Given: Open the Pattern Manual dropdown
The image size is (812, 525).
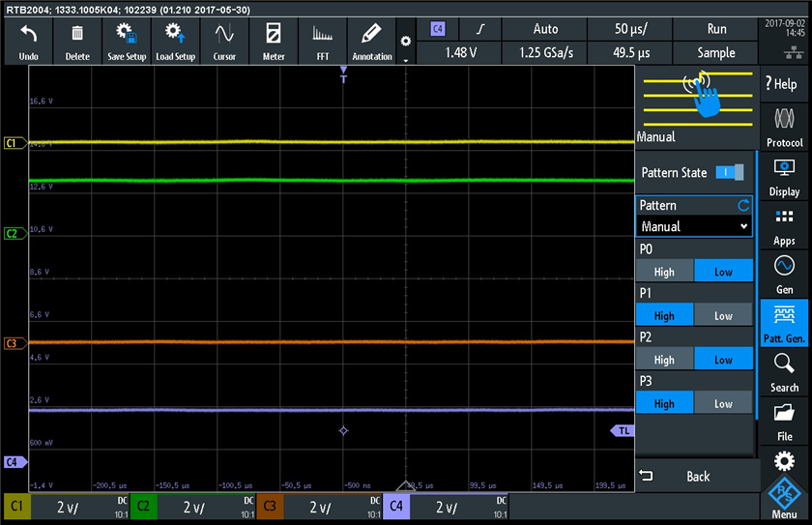Looking at the screenshot, I should [693, 226].
